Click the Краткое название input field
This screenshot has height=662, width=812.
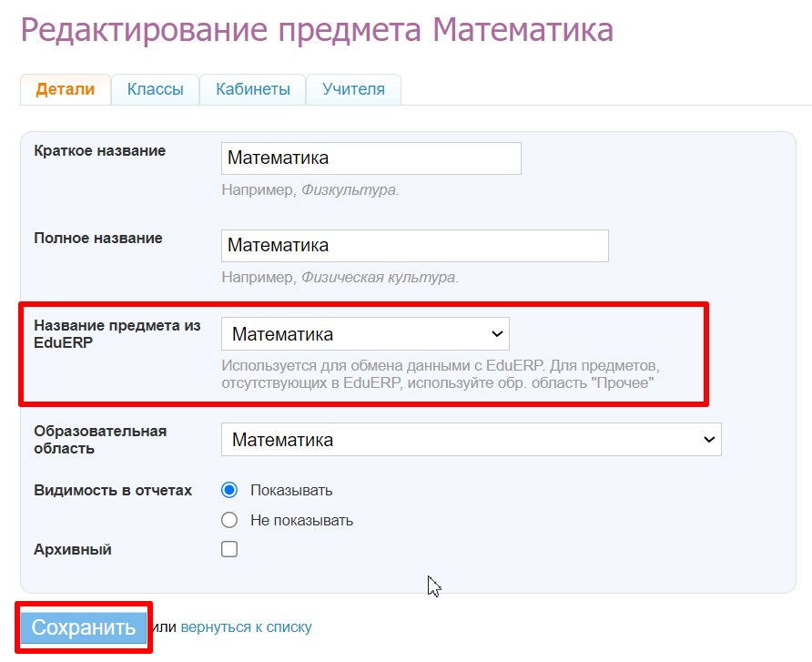tap(371, 158)
